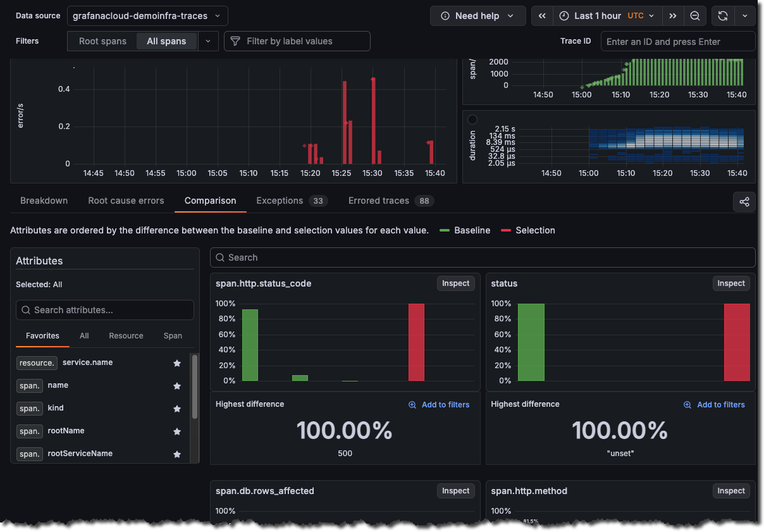
Task: Click the star beside the kind attribute
Action: click(177, 409)
